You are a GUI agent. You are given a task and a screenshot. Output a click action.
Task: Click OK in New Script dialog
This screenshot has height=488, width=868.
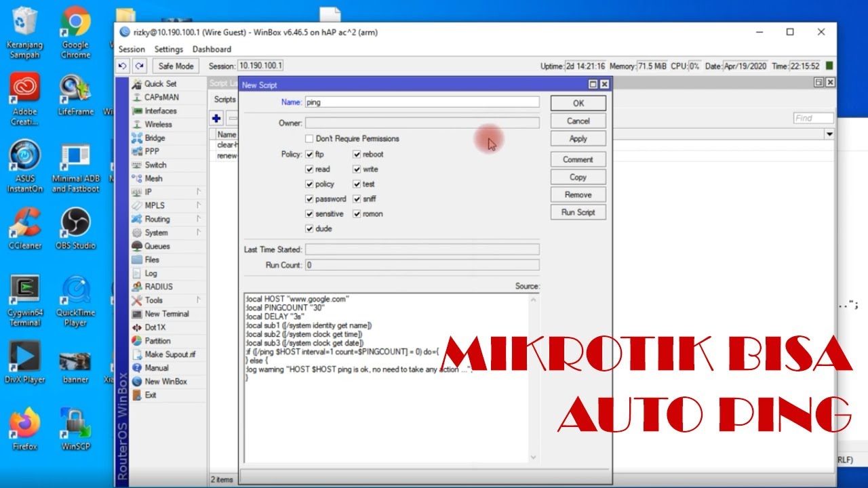click(578, 103)
